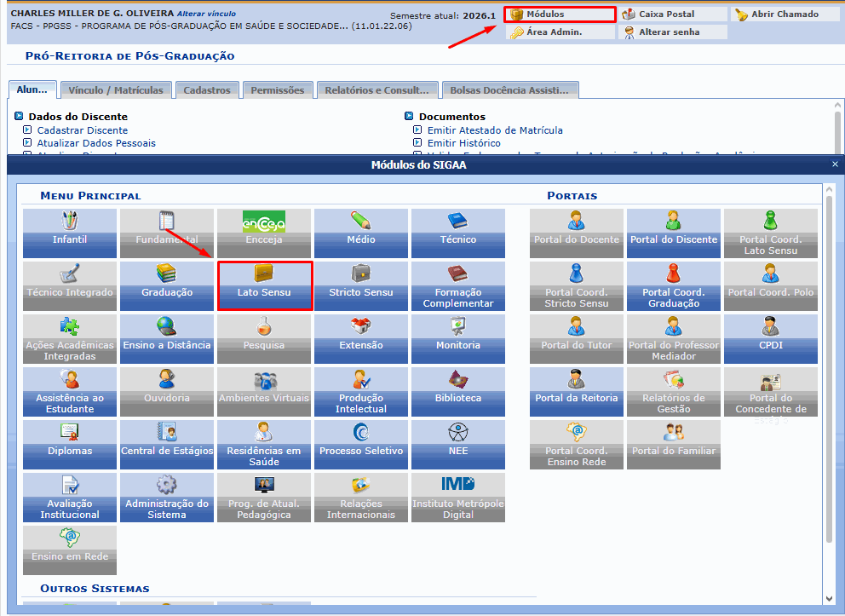Open the Monitoria module

tap(458, 339)
